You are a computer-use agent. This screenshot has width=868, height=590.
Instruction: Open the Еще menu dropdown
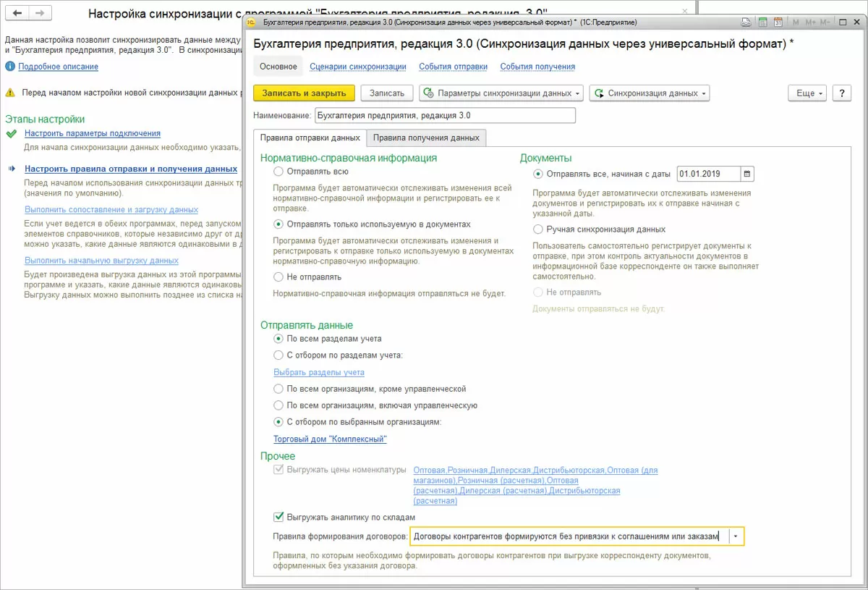[809, 93]
